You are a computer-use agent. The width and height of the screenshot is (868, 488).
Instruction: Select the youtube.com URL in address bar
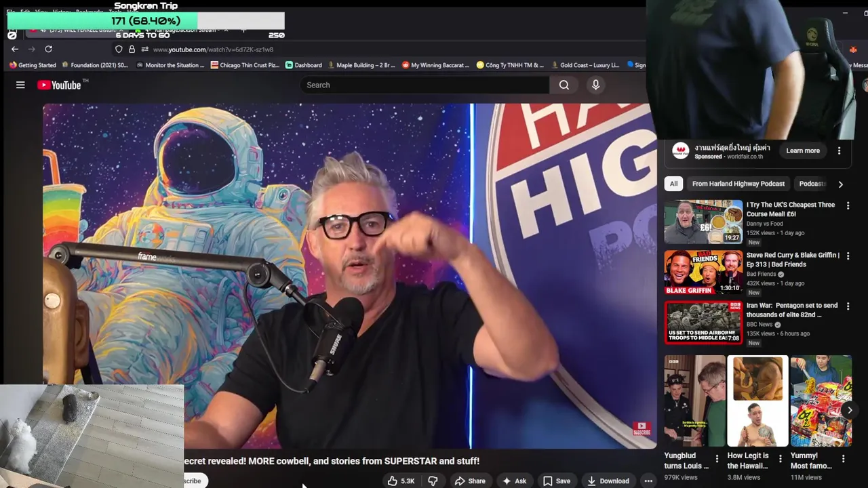(213, 49)
